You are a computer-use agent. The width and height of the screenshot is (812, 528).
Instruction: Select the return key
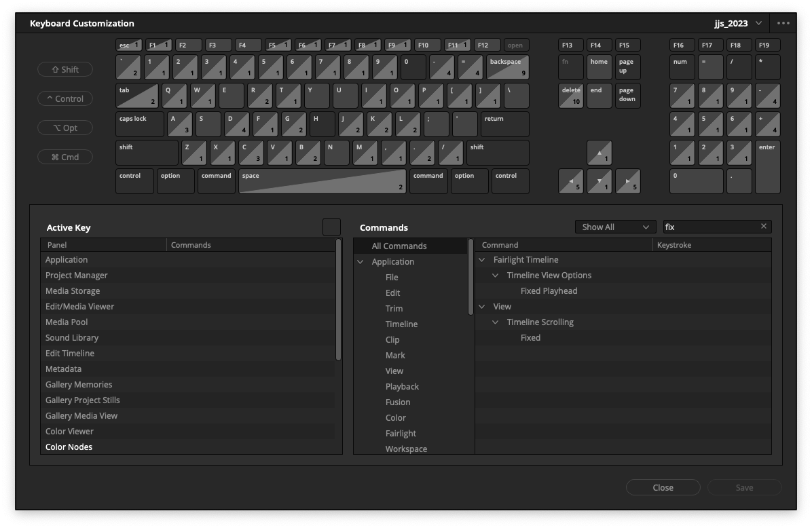point(505,124)
